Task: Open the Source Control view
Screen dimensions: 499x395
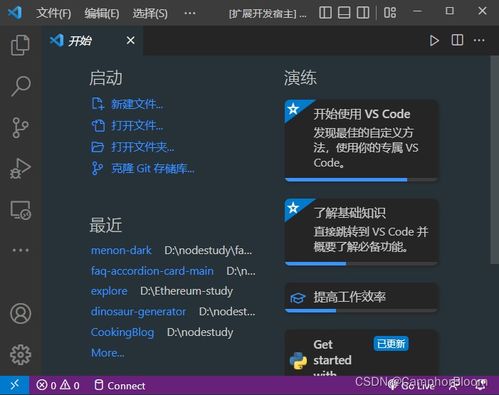Action: [20, 127]
